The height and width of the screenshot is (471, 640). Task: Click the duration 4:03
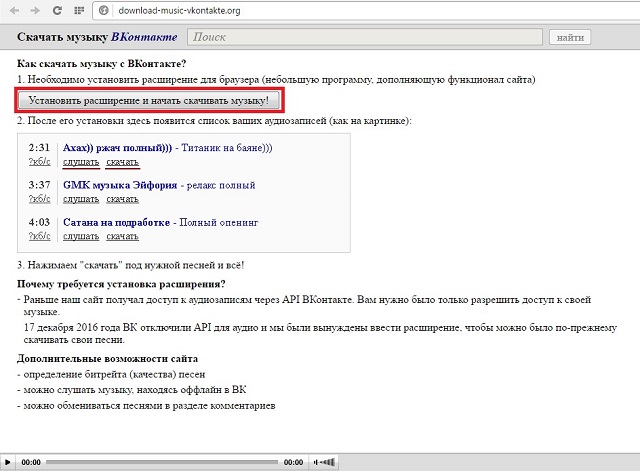[x=39, y=222]
